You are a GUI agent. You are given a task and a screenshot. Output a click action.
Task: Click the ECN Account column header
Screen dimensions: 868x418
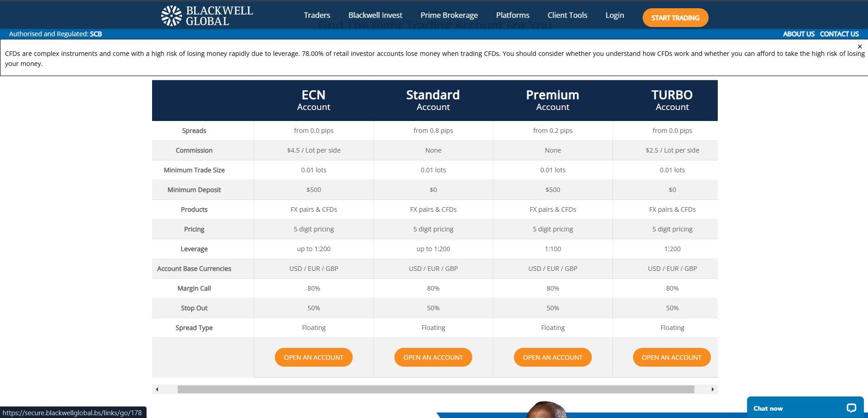[x=314, y=100]
